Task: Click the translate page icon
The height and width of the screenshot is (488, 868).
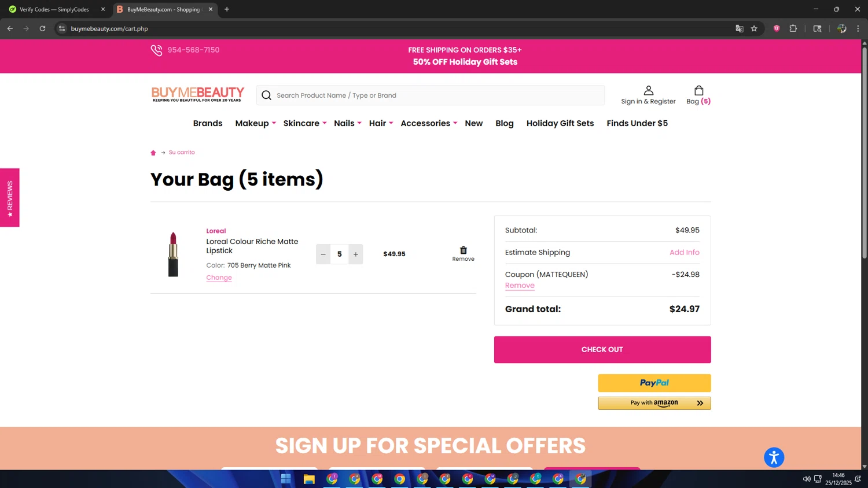Action: pos(739,28)
